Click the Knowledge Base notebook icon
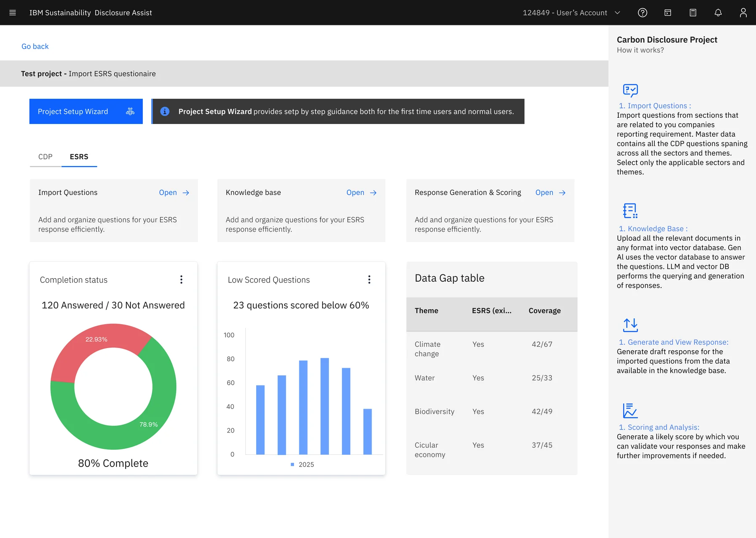 630,211
